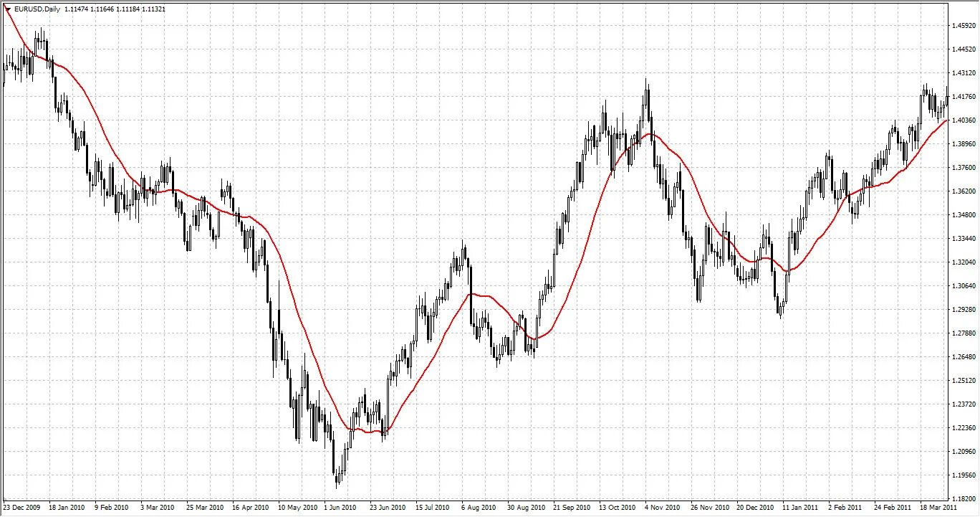Click the OHLC quote value 1.11474
Viewport: 980px width, 517px height.
(x=77, y=9)
